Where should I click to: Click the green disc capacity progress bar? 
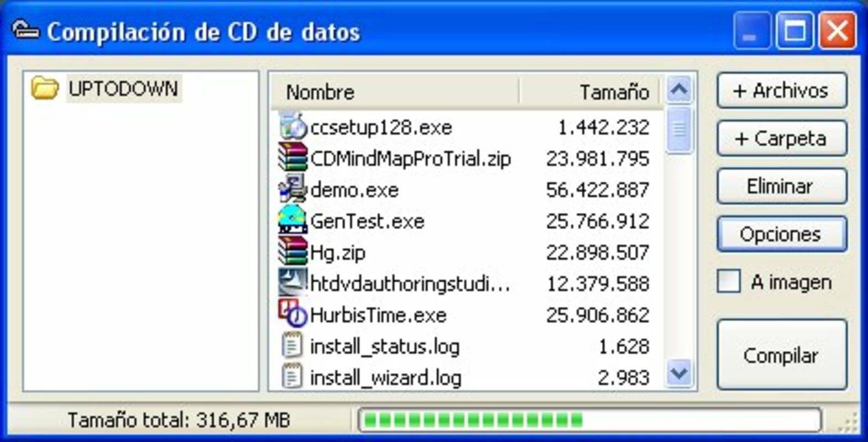click(x=589, y=420)
